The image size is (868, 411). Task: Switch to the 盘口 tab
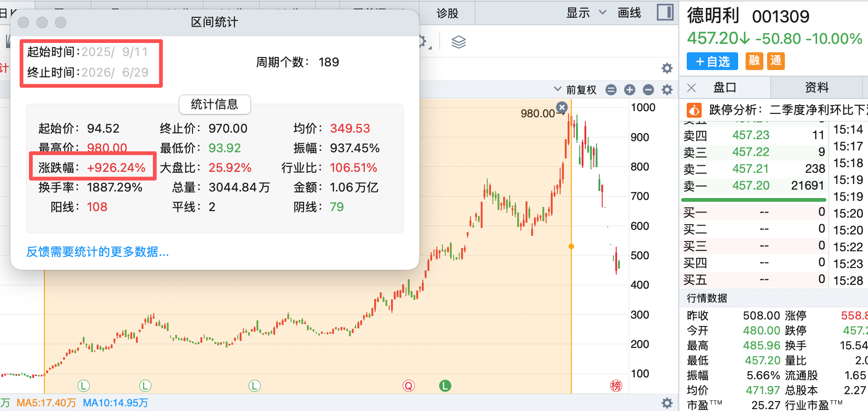click(x=725, y=87)
